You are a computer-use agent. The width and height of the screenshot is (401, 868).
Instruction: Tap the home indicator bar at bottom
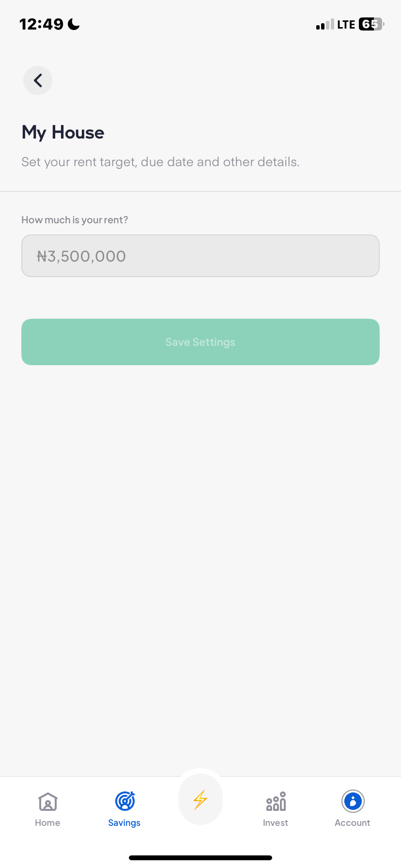coord(200,858)
